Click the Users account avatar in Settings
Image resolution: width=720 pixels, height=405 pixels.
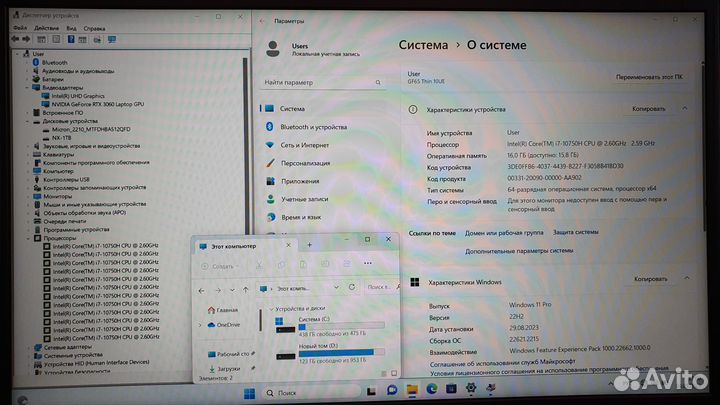tap(273, 49)
